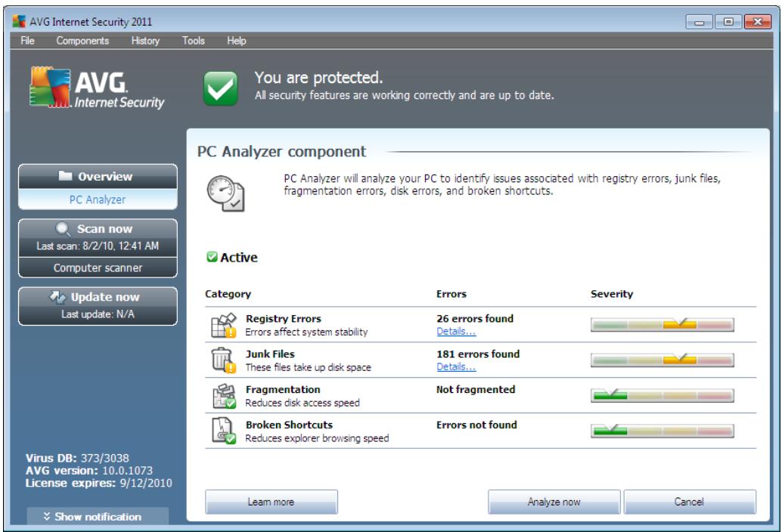Click the Registry Errors severity bar
The image size is (782, 532).
pos(663,325)
